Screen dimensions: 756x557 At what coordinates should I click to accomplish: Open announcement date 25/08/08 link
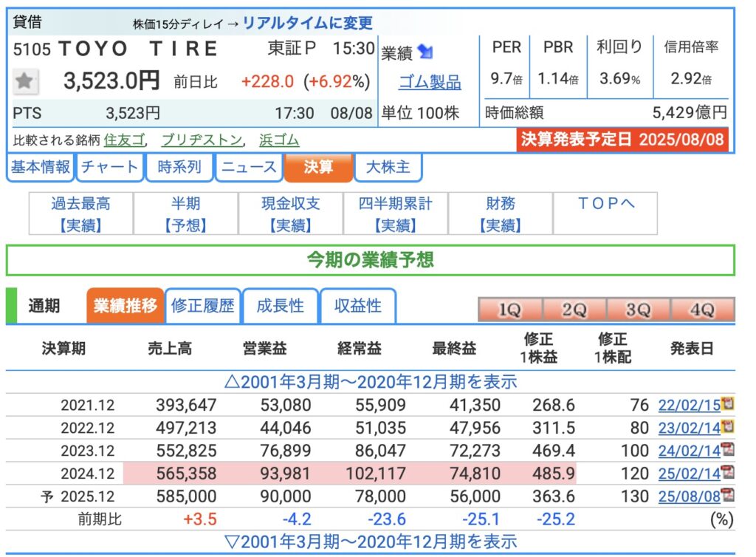tap(689, 496)
